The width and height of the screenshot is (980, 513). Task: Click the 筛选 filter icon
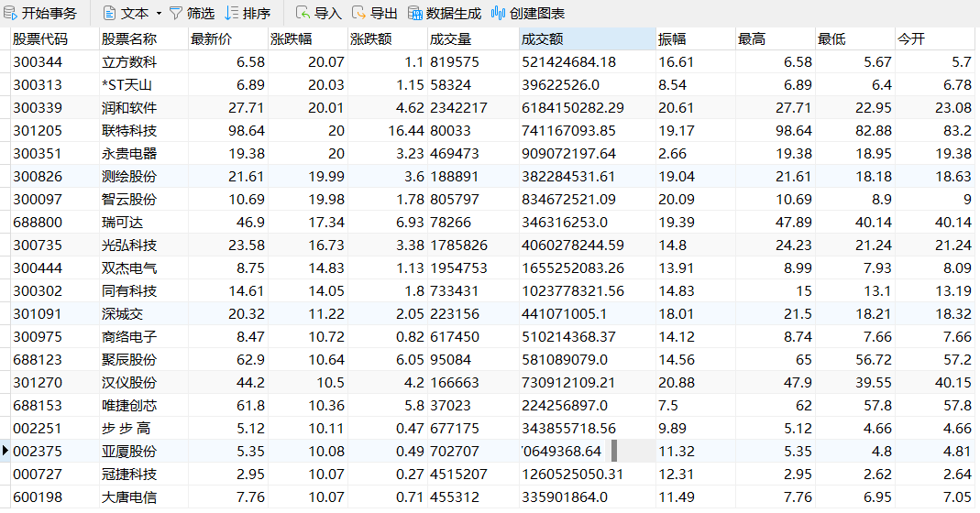[176, 13]
